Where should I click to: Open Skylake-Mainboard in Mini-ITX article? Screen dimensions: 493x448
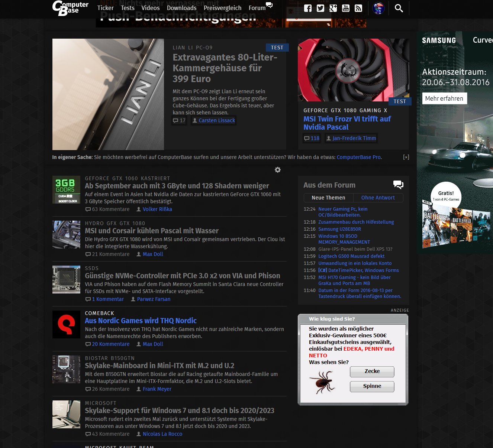[159, 366]
